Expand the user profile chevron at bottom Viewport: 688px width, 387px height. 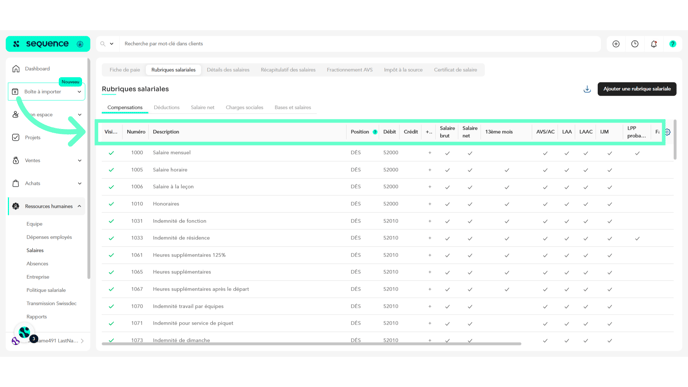point(82,341)
